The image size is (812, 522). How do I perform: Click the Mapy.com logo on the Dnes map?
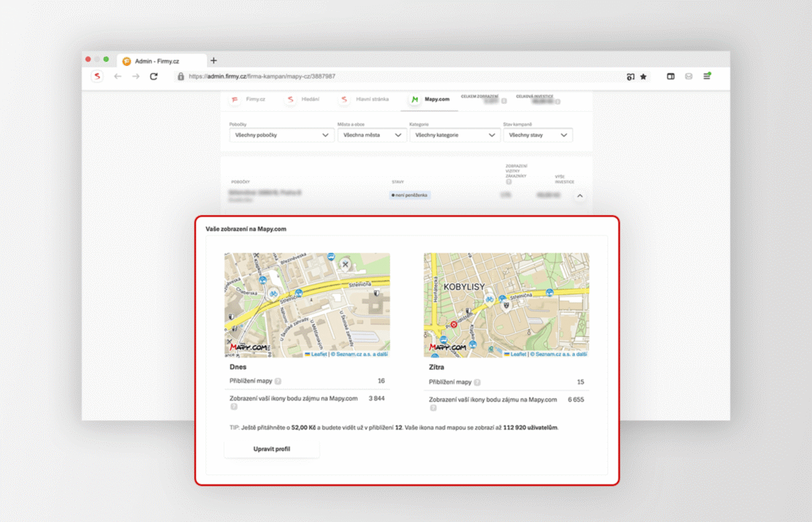(x=248, y=347)
